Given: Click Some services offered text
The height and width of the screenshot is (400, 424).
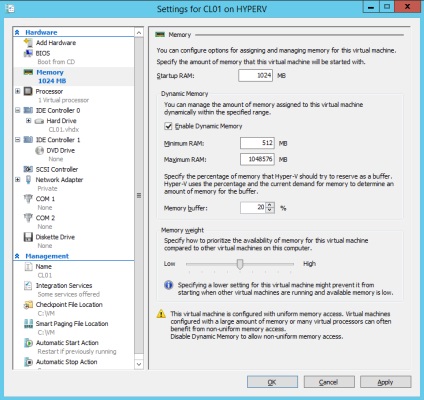Looking at the screenshot, I should [x=69, y=295].
